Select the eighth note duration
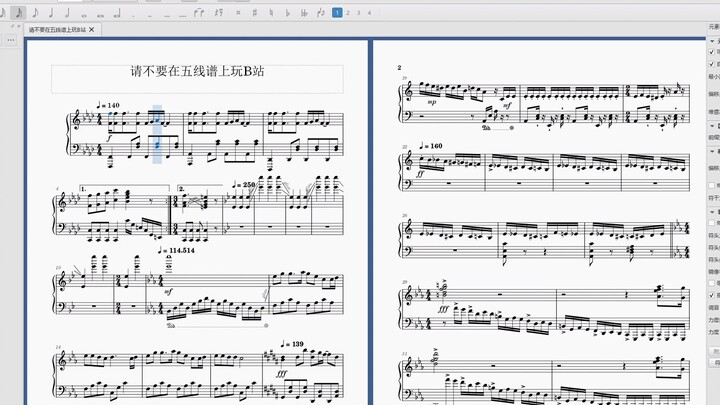Screen dimensions: 720x405 tap(35, 13)
